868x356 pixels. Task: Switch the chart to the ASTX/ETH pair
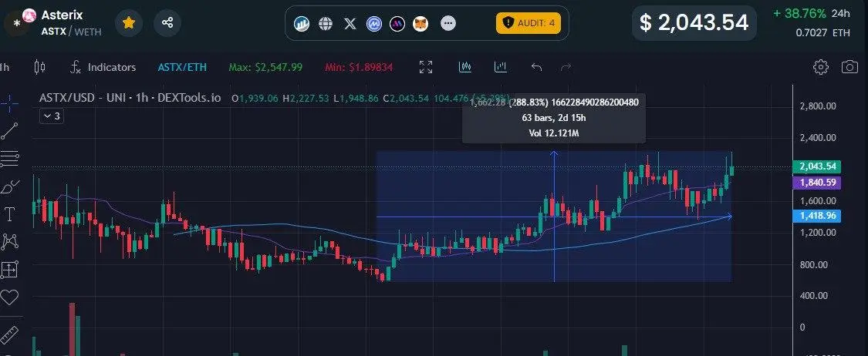182,68
